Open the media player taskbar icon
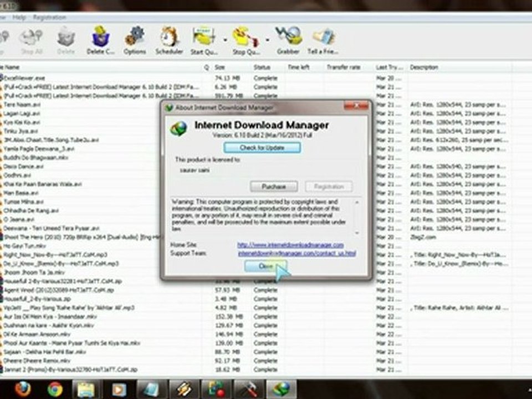This screenshot has height=399, width=532. tap(119, 389)
